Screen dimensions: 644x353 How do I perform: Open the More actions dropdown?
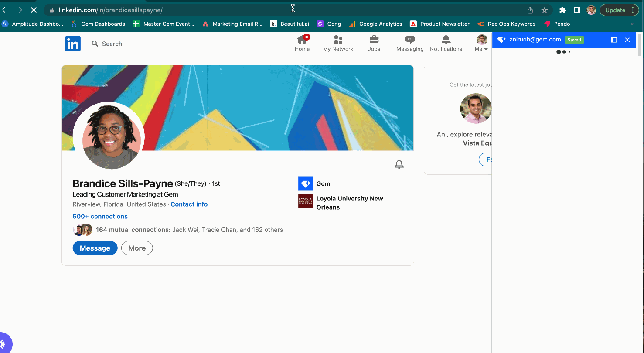pos(137,248)
